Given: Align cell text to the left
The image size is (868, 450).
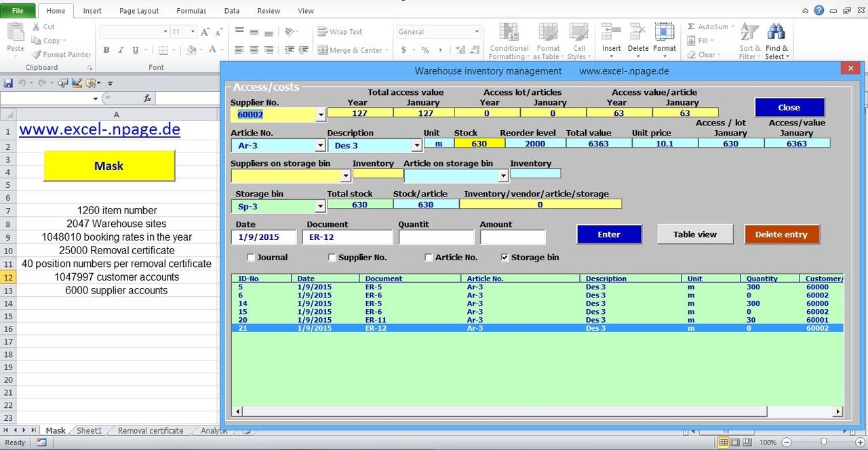Looking at the screenshot, I should [x=239, y=50].
